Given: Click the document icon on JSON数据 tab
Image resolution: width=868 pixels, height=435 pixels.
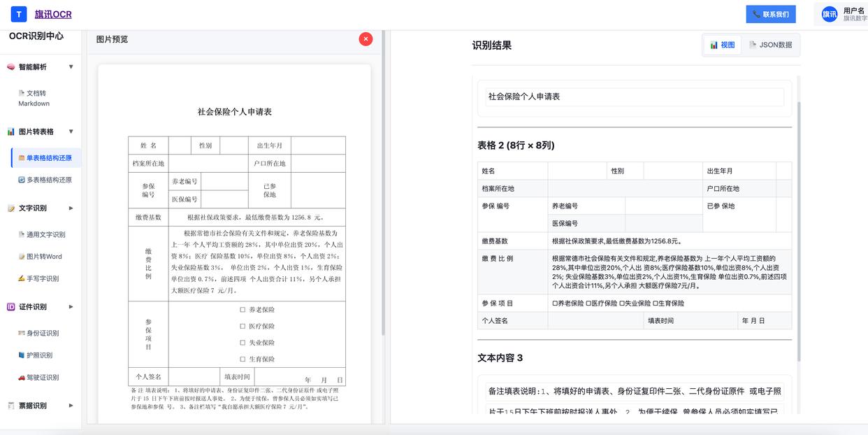Looking at the screenshot, I should (x=753, y=45).
